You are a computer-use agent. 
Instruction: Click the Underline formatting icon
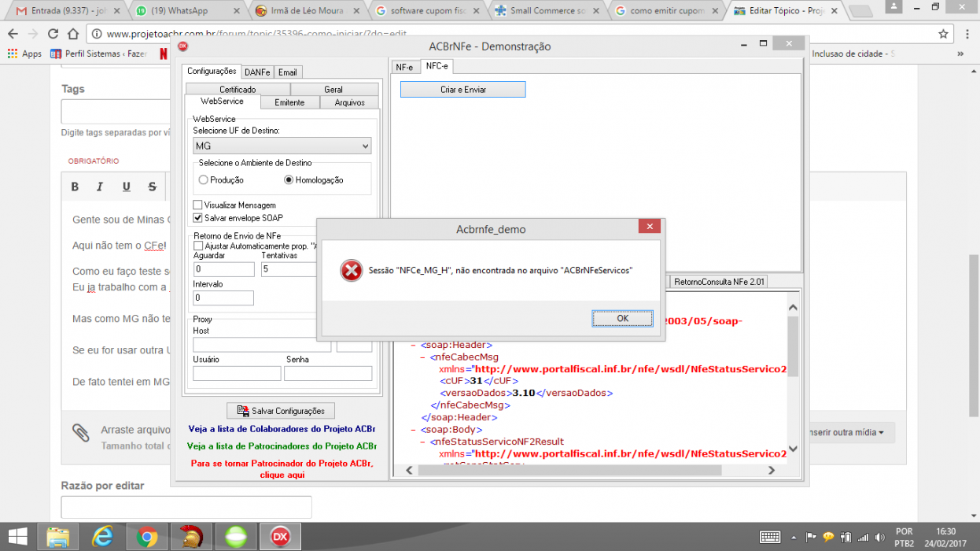[126, 187]
